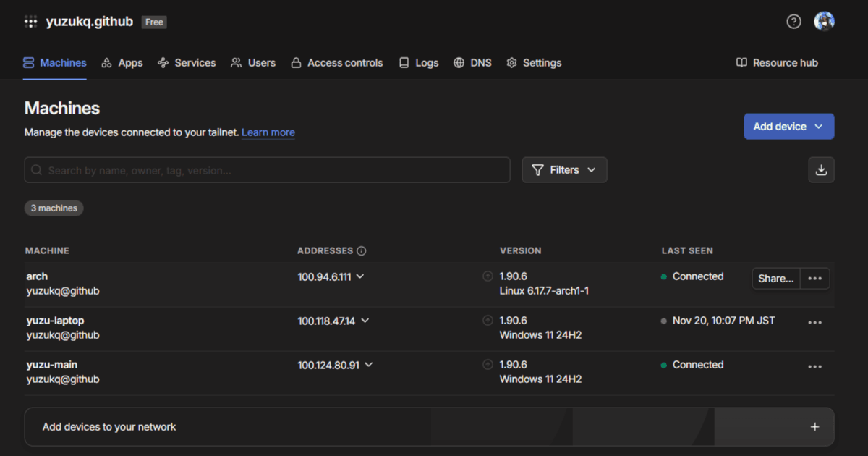
Task: Click the Share button for arch
Action: pos(775,279)
